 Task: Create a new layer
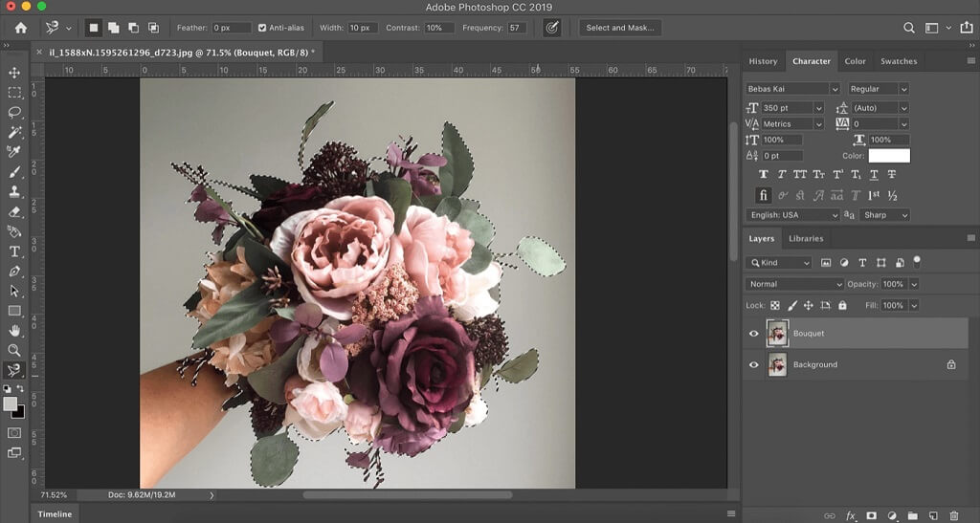(933, 515)
